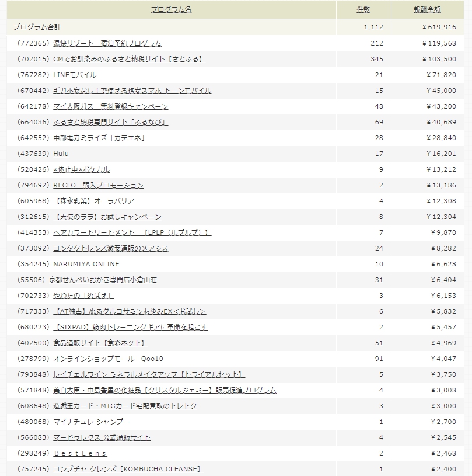Image resolution: width=472 pixels, height=476 pixels.
Task: Click the count 212 for 湯快リゾート
Action: coord(377,43)
